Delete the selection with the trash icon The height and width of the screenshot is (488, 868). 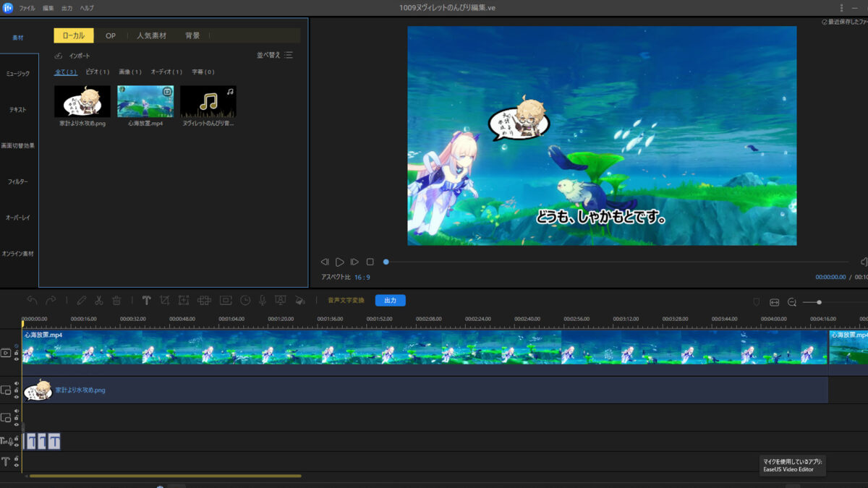click(116, 300)
